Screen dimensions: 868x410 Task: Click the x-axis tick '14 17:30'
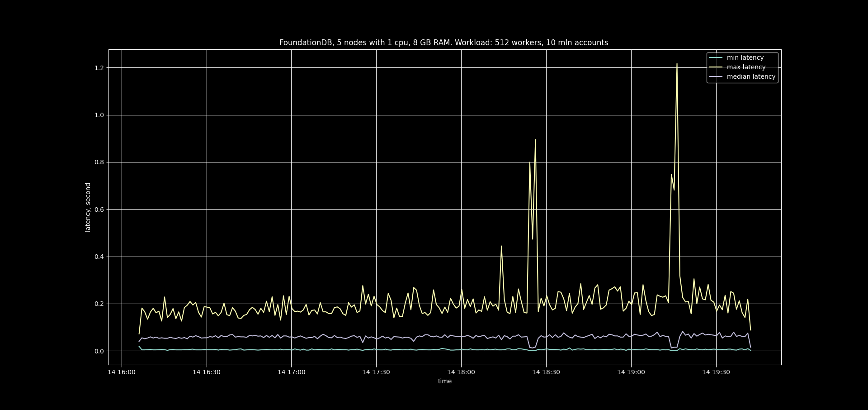point(376,372)
